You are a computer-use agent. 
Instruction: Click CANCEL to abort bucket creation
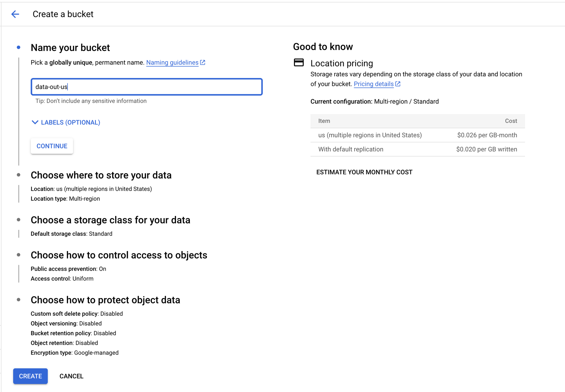[71, 376]
